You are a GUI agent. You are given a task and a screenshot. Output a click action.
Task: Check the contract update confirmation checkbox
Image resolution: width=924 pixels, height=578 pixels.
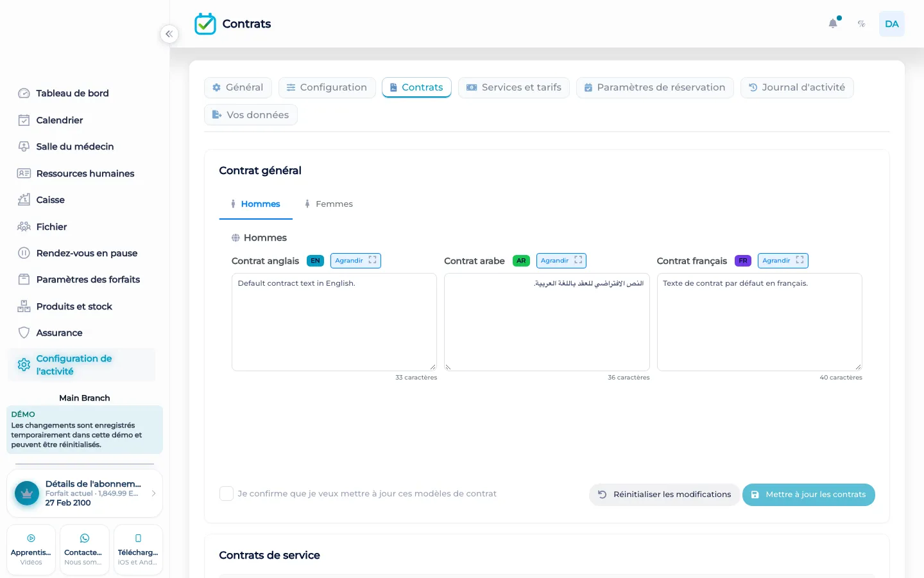click(227, 494)
